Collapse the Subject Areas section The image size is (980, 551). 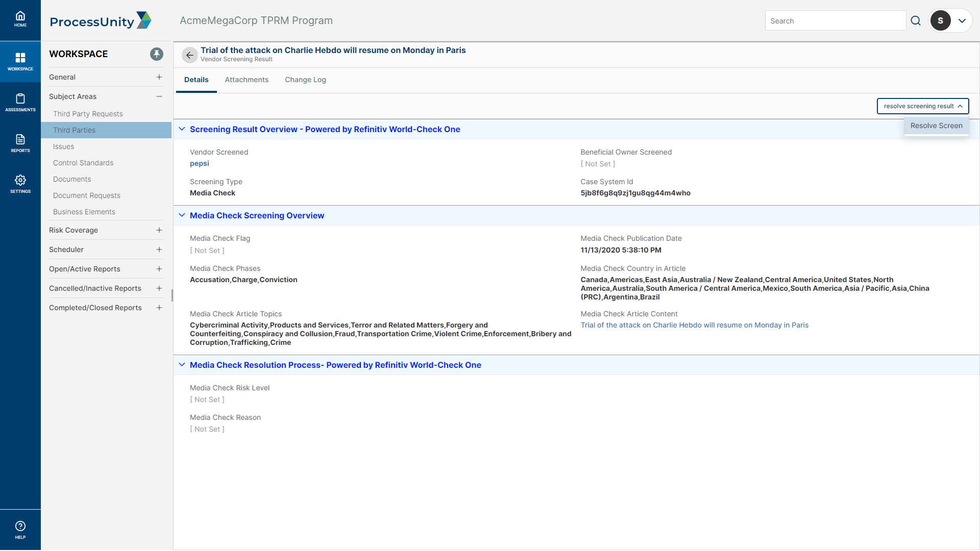(x=159, y=96)
